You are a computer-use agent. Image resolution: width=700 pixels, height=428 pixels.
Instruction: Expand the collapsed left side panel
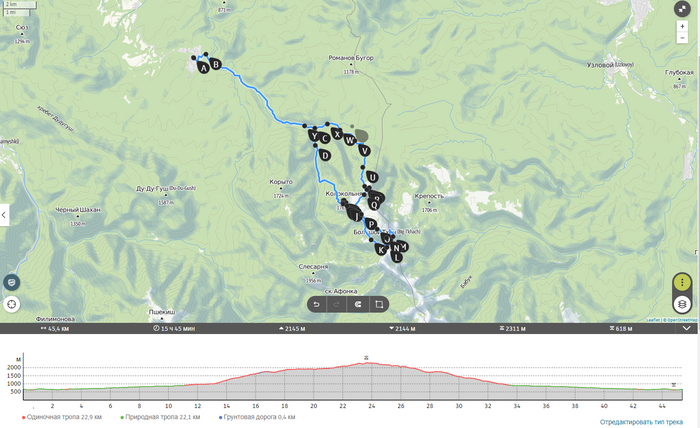pyautogui.click(x=4, y=215)
